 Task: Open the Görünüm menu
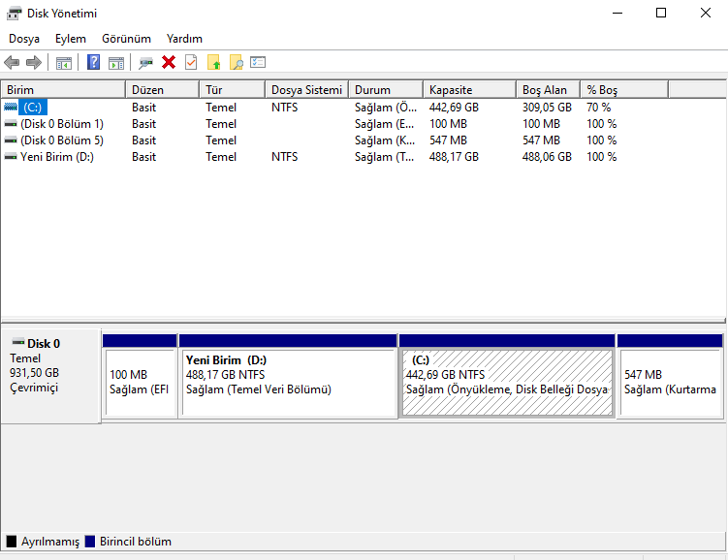[x=126, y=39]
